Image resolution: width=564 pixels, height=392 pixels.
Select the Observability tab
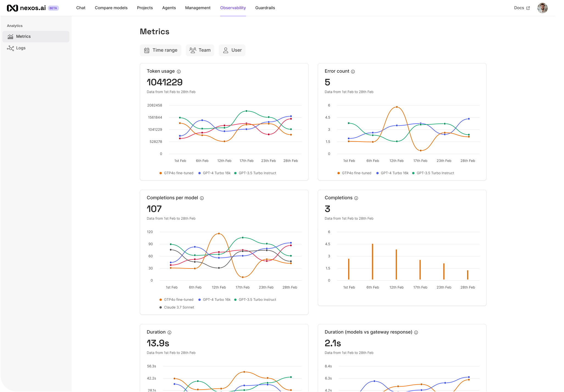coord(233,8)
